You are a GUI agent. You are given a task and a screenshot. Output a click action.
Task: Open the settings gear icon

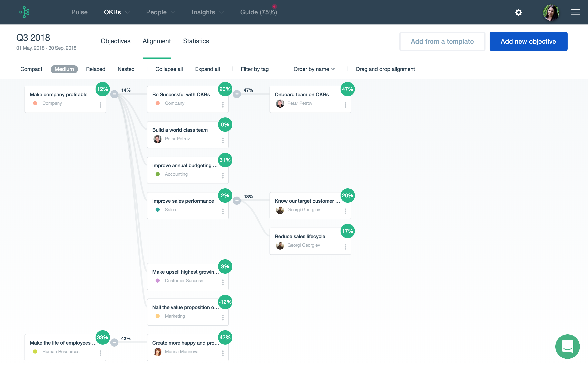pyautogui.click(x=518, y=12)
